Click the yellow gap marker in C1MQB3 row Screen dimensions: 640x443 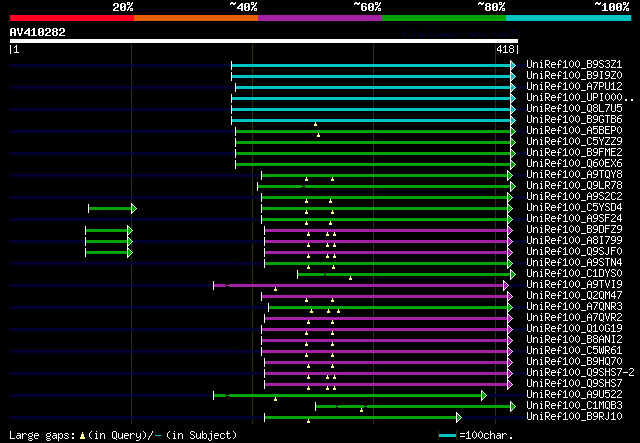[362, 410]
